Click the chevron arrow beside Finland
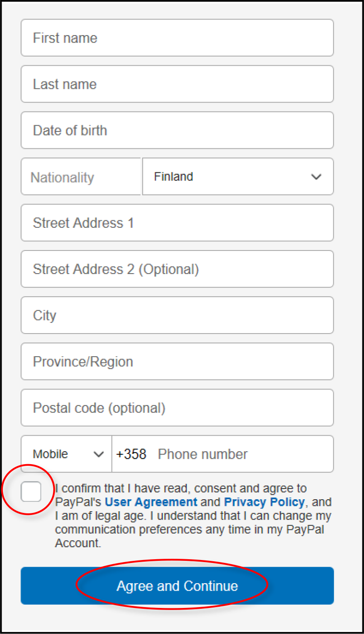Viewport: 364px width, 634px height. click(316, 177)
